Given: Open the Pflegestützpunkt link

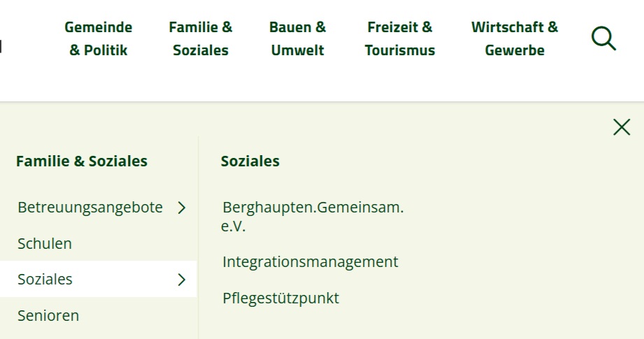Looking at the screenshot, I should click(x=280, y=298).
